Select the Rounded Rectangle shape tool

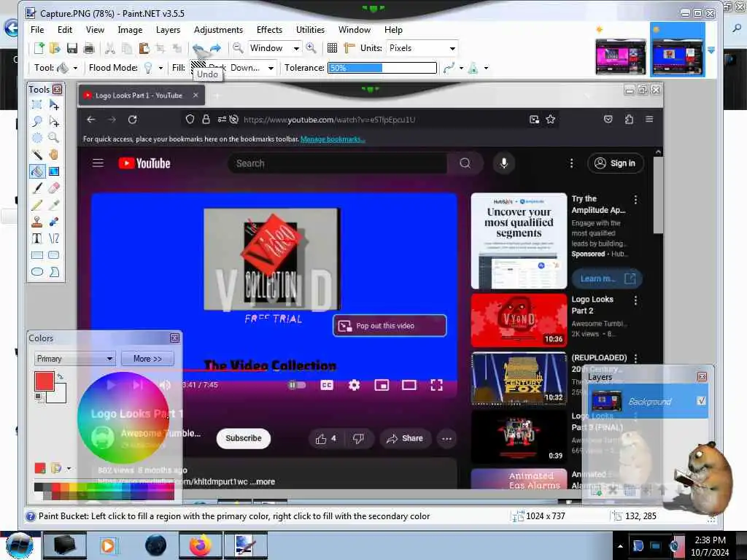click(54, 255)
